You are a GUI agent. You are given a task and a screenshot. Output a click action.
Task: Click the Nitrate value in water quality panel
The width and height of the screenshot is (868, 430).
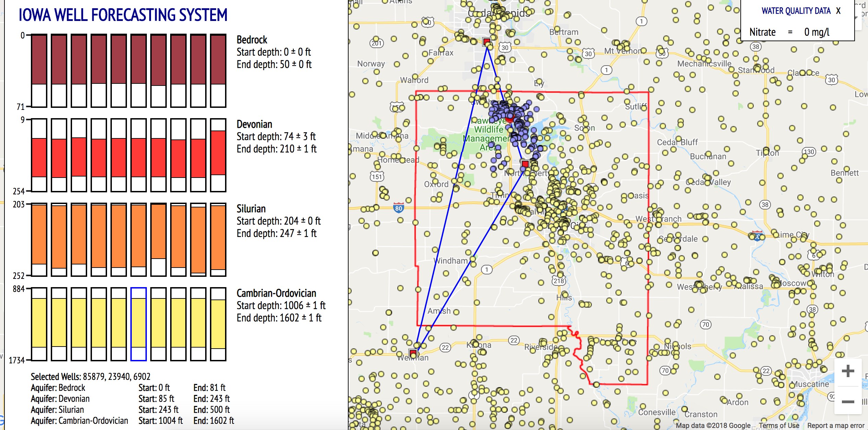pos(817,32)
